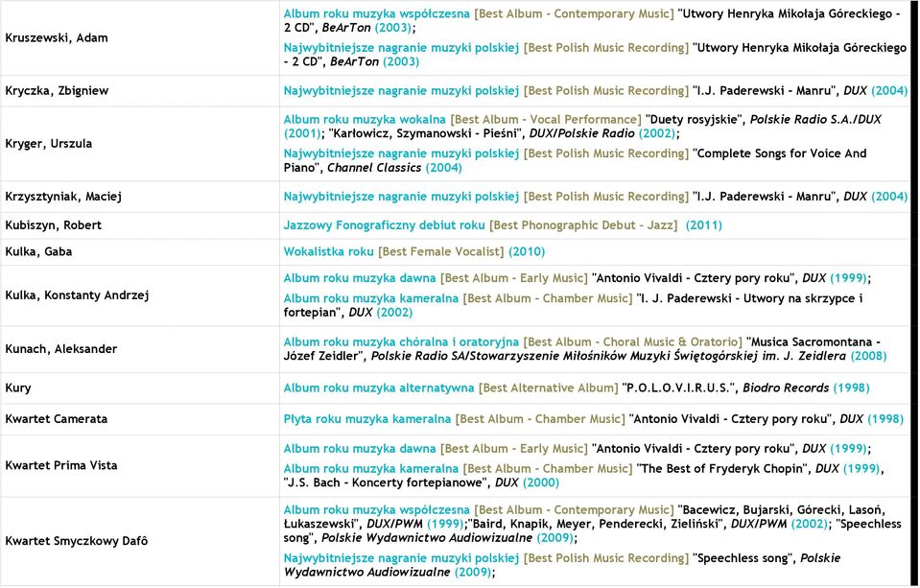Screen dimensions: 920x588
Task: Follow the (2002) link after 'DUX/Polskie Radio'
Action: [658, 133]
